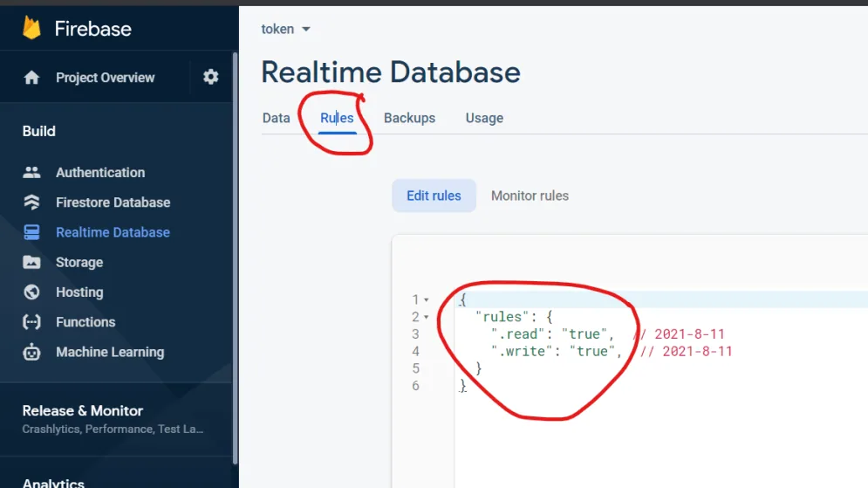Click the Authentication people icon
This screenshot has height=488, width=868.
point(31,172)
